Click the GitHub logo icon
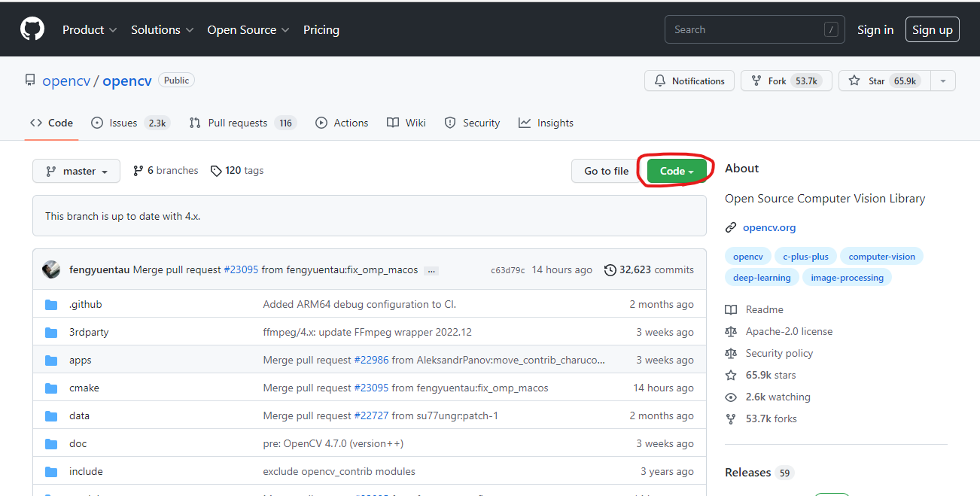The width and height of the screenshot is (980, 496). click(32, 29)
